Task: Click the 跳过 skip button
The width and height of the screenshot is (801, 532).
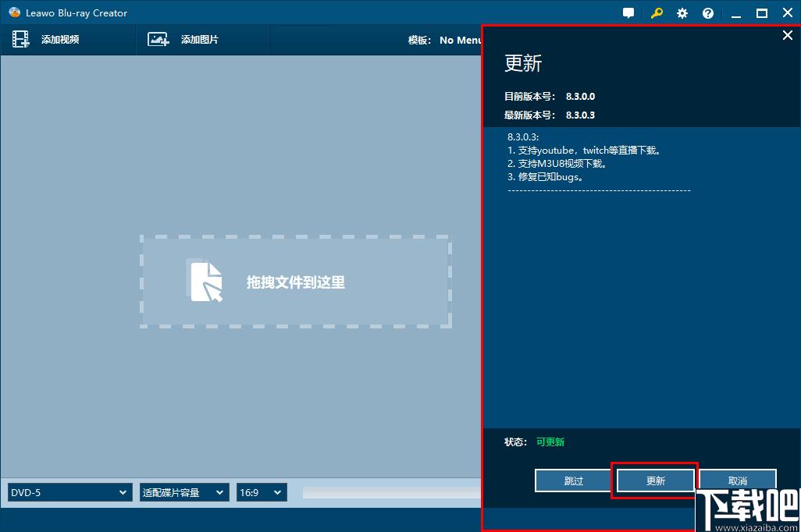Action: 573,481
